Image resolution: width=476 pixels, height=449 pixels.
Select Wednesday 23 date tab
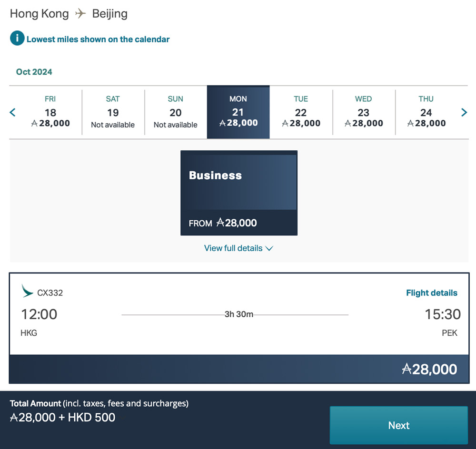click(364, 112)
